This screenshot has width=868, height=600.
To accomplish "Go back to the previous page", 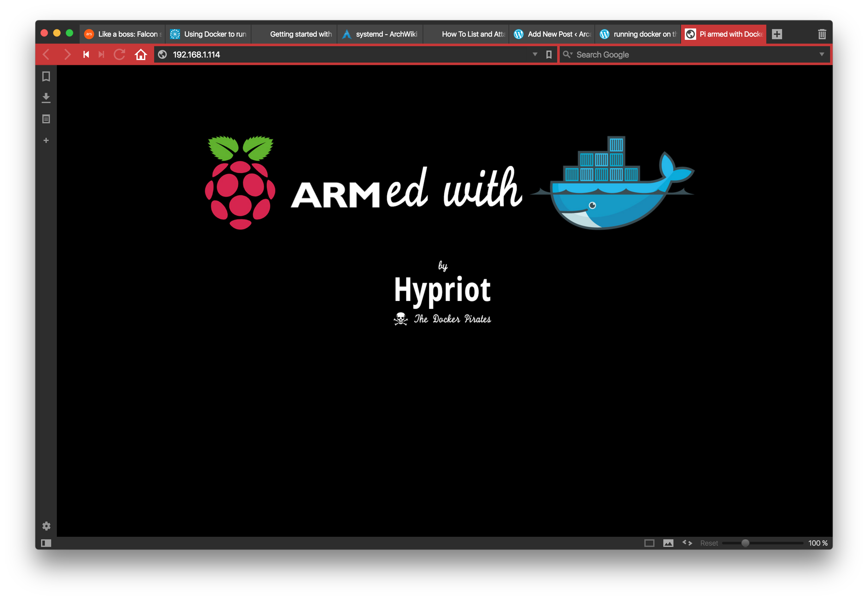I will coord(46,54).
